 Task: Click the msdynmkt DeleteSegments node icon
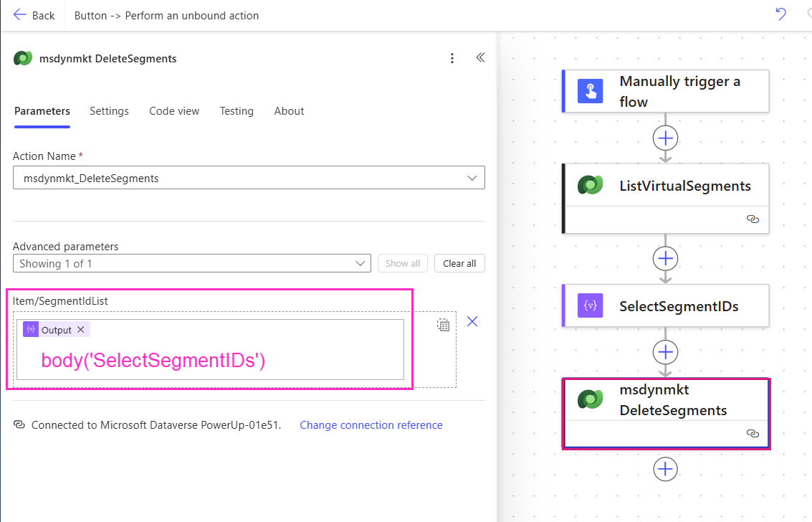591,399
